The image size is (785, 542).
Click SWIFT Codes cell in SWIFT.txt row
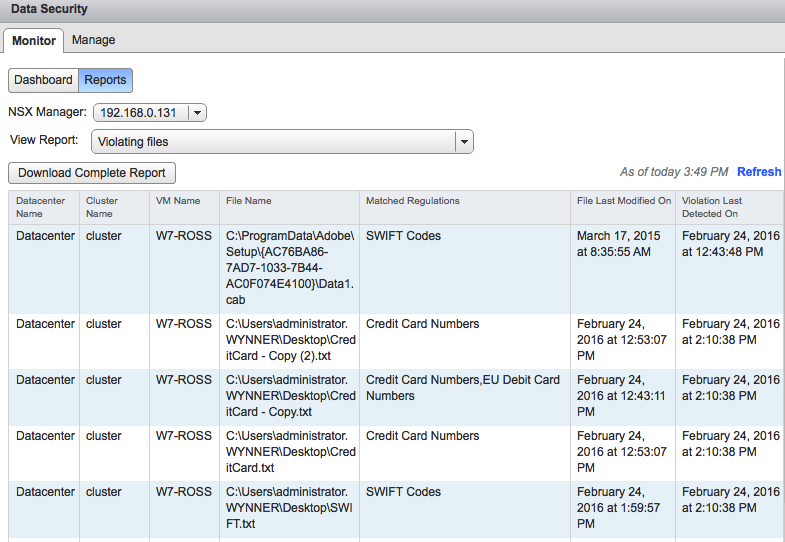tap(465, 508)
